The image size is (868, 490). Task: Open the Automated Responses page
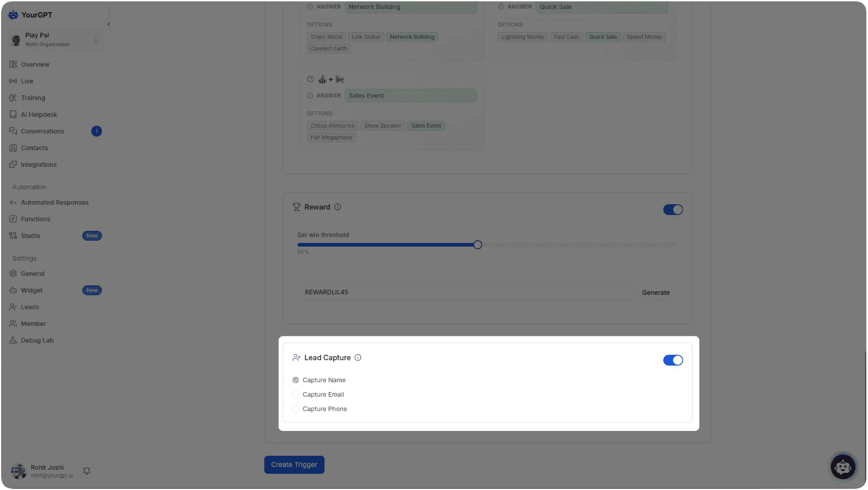click(55, 202)
